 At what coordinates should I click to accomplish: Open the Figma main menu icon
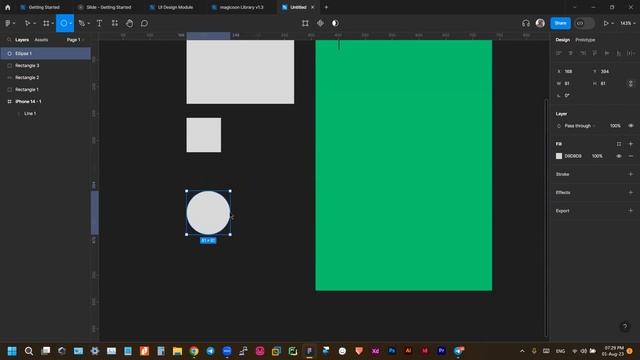pos(8,23)
